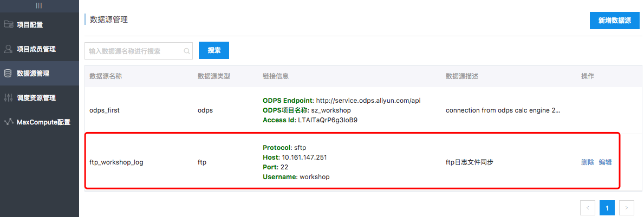Go to the previous page arrow

click(588, 207)
